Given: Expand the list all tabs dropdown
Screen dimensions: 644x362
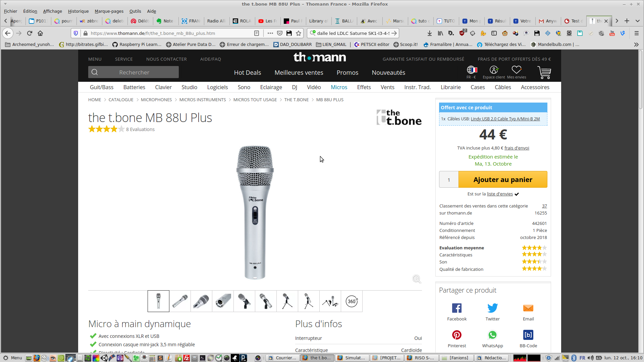Looking at the screenshot, I should tap(637, 21).
